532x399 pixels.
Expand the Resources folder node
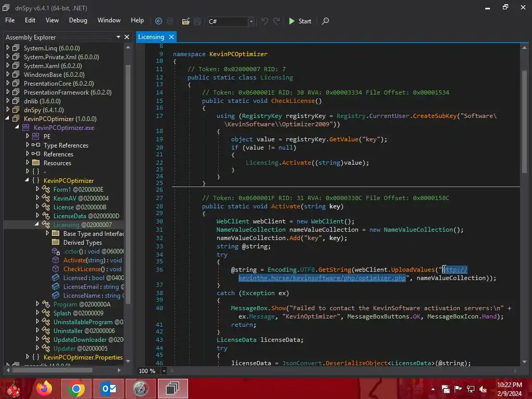(28, 163)
